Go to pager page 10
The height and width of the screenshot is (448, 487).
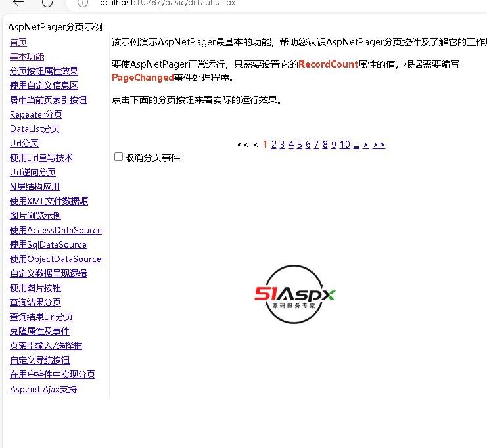345,145
